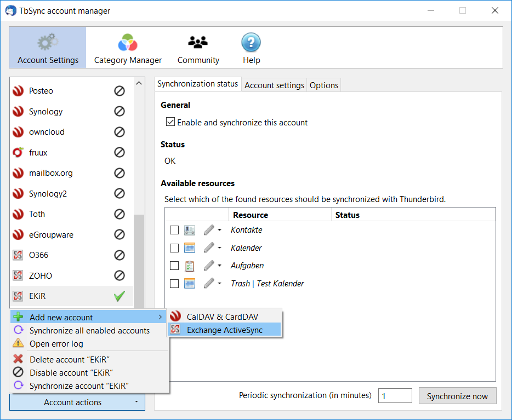This screenshot has width=512, height=420.
Task: Click the green plus Add new account icon
Action: click(18, 317)
